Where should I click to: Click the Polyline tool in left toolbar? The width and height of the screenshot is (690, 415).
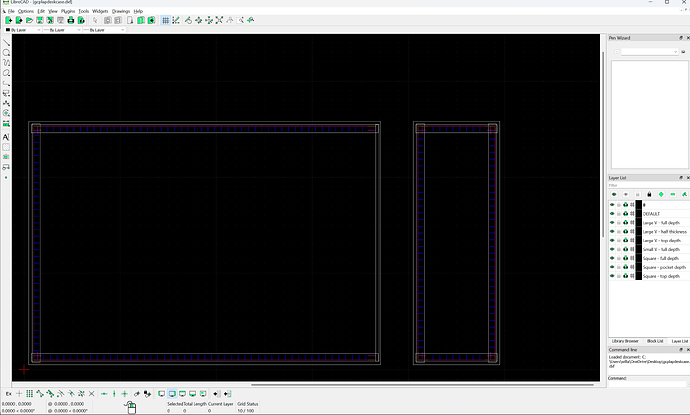(6, 83)
